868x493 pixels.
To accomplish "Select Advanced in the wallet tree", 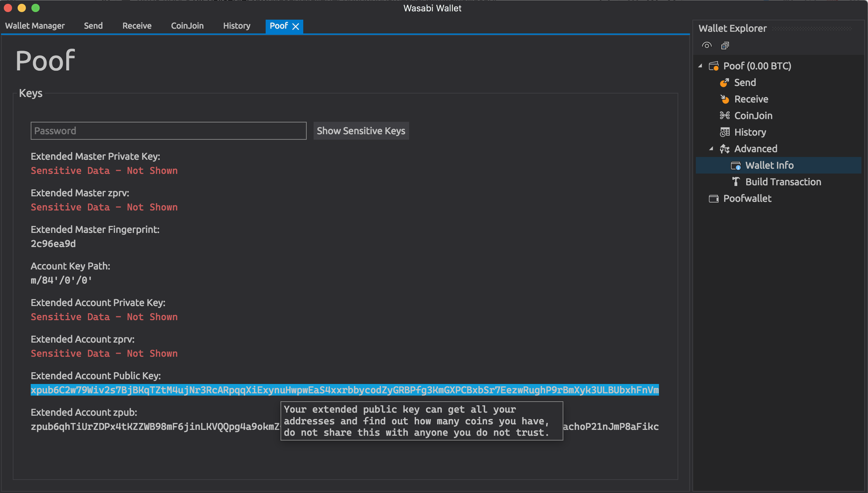I will click(756, 149).
